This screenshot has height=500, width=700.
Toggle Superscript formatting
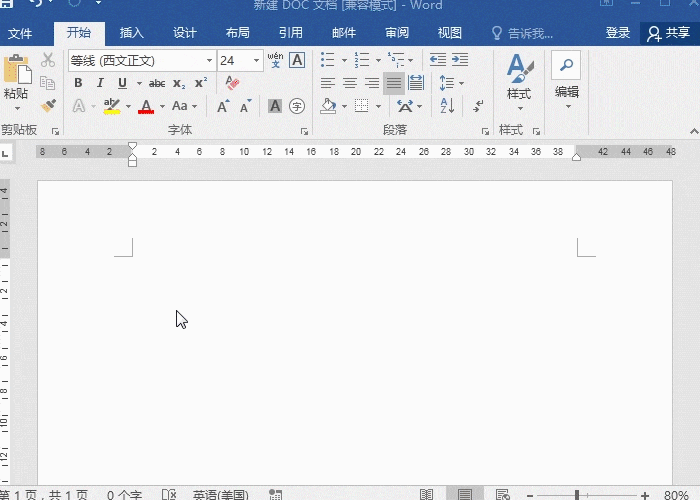[x=201, y=83]
